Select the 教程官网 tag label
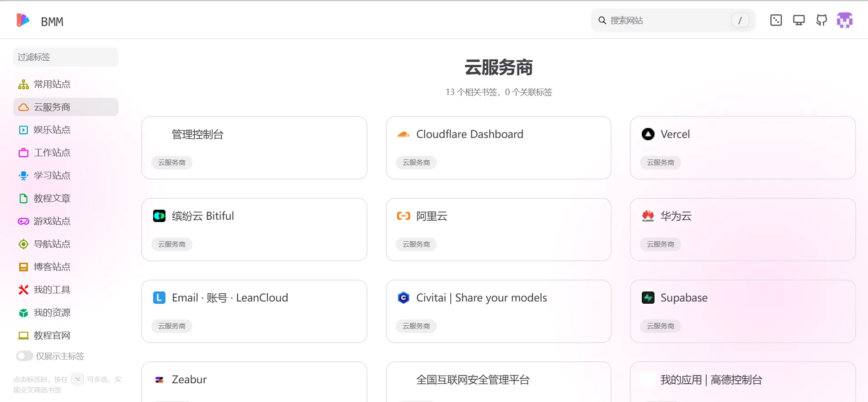The height and width of the screenshot is (402, 868). (x=52, y=335)
